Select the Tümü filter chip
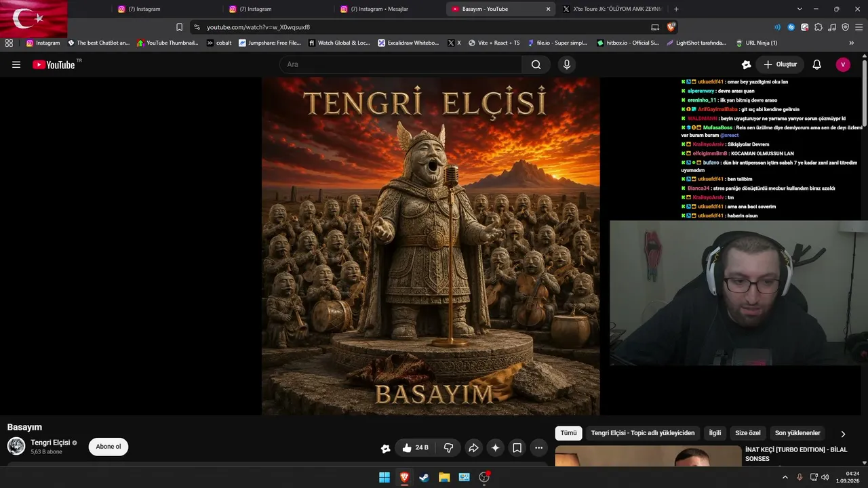 [568, 433]
